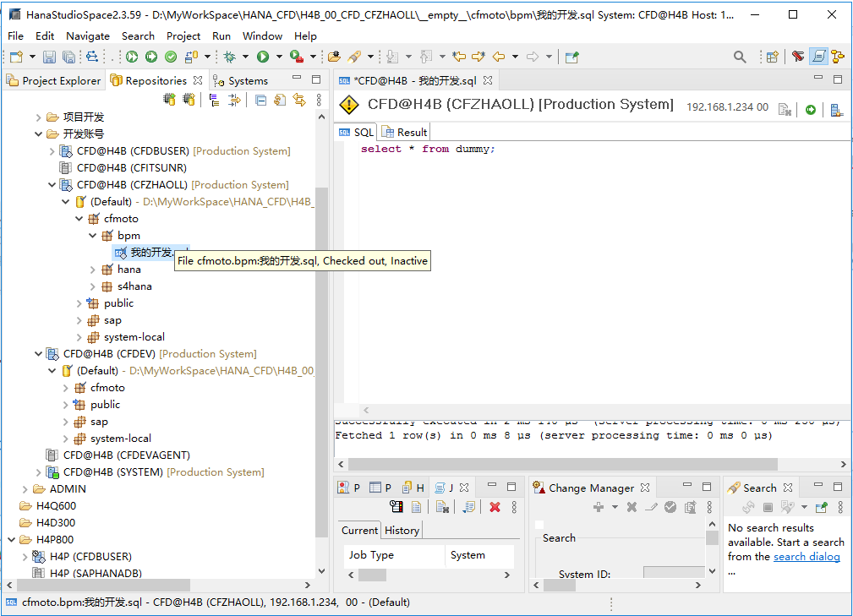This screenshot has height=616, width=853.
Task: Open the File menu
Action: coord(15,35)
